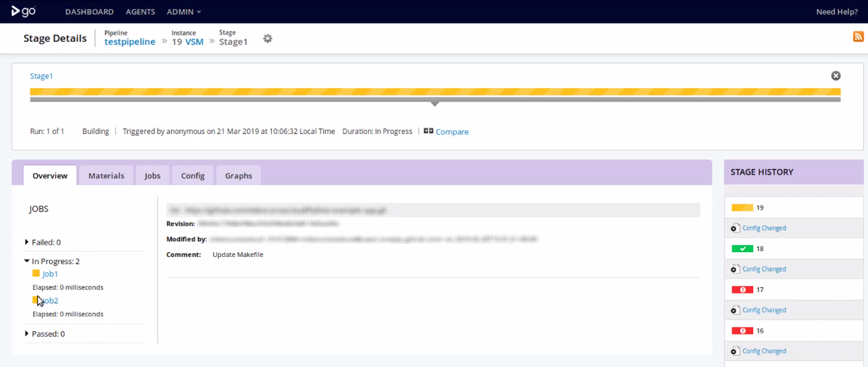This screenshot has width=868, height=367.
Task: Open the testpipeline pipeline link
Action: coord(130,41)
